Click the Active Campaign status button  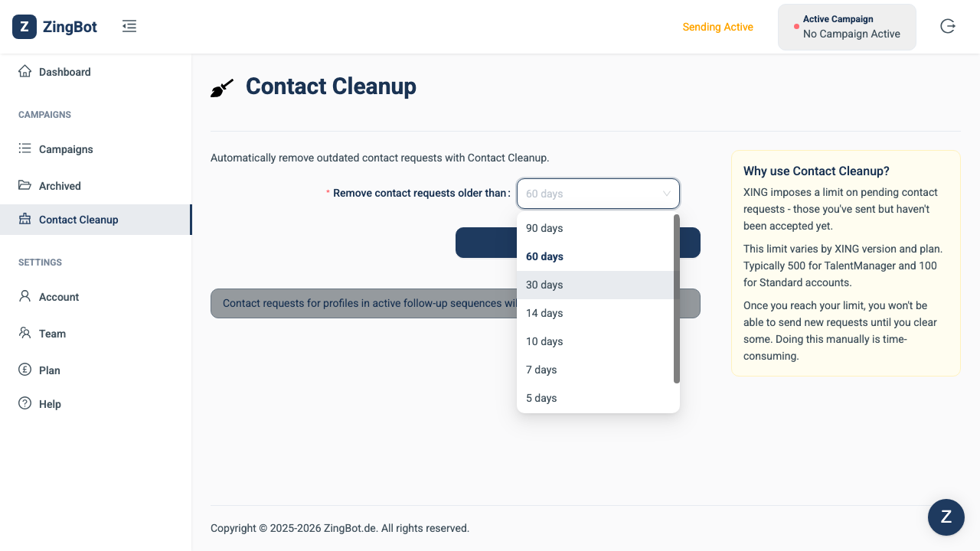tap(847, 27)
